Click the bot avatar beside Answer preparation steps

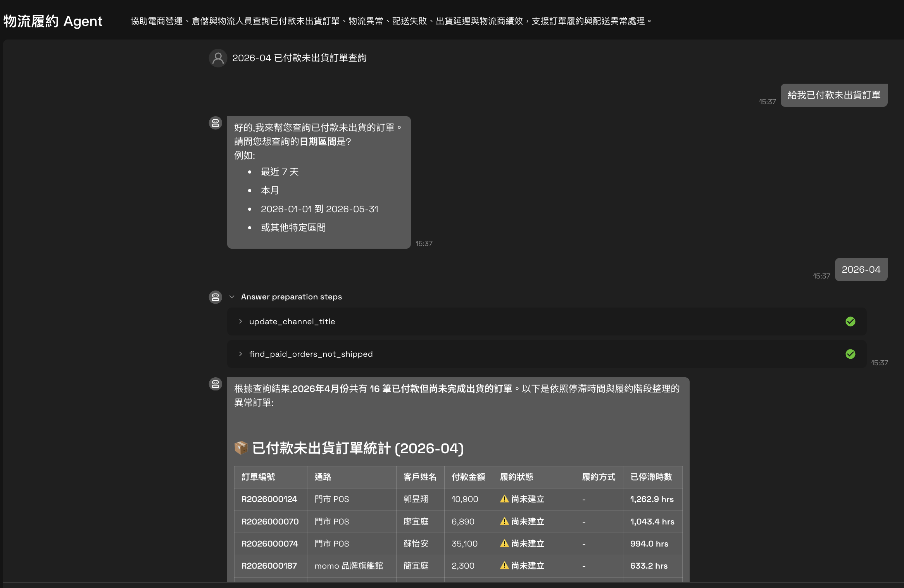pos(216,297)
